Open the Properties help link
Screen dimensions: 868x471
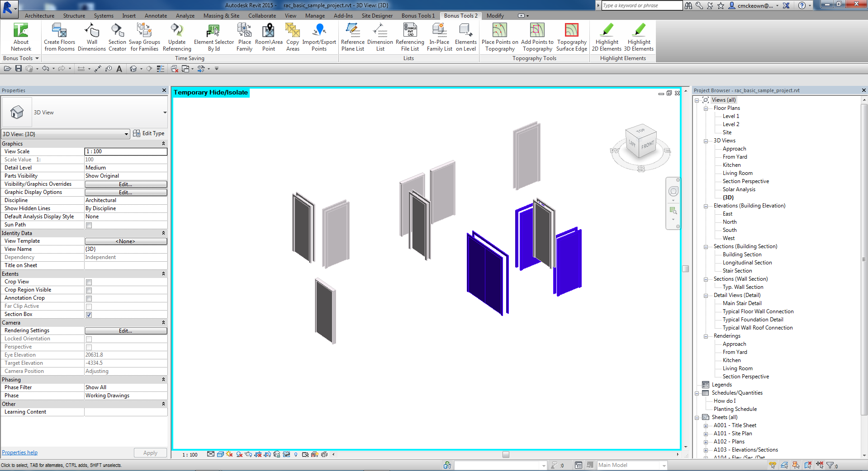19,452
